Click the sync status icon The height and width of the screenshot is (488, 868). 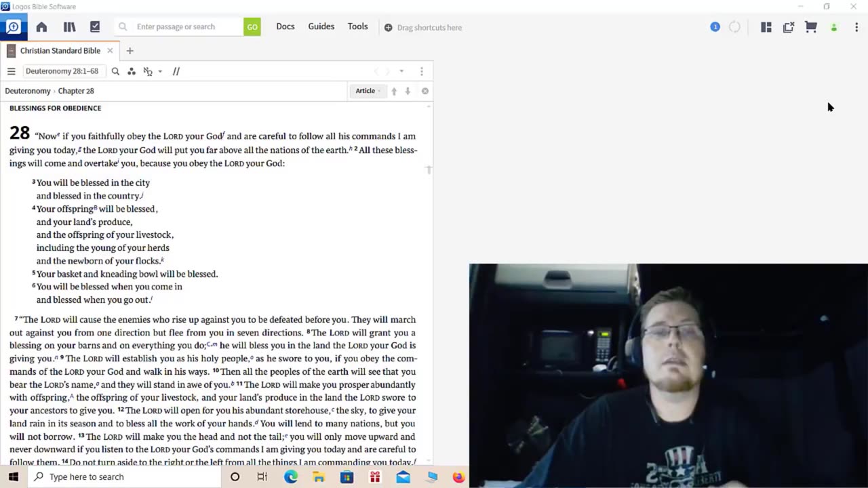pyautogui.click(x=734, y=27)
